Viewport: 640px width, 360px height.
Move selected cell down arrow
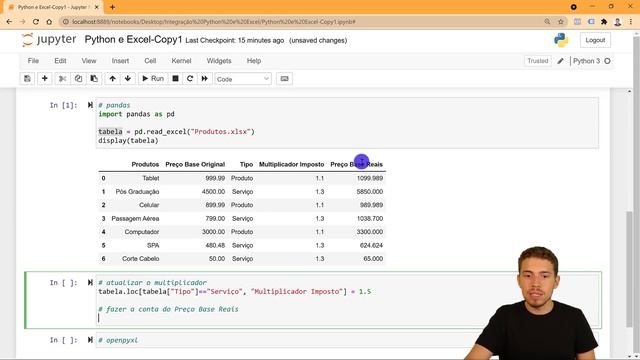point(128,79)
